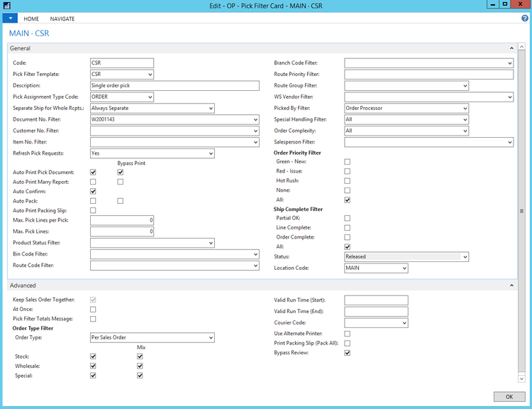Open the Customer No. Filter dropdown
This screenshot has width=532, height=409.
pos(255,131)
